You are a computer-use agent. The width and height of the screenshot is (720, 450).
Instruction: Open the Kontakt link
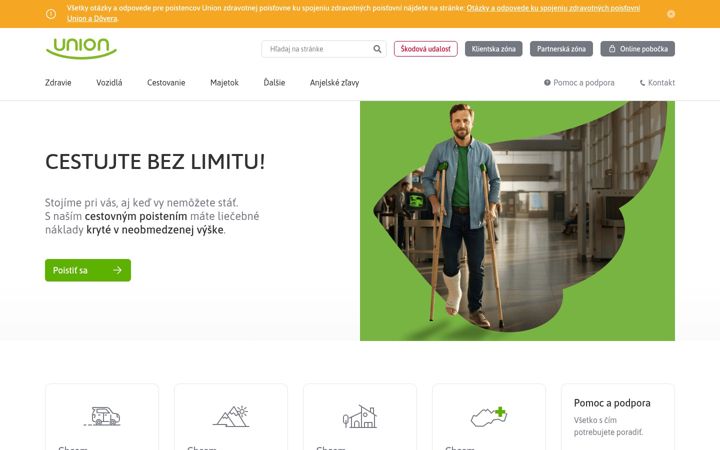658,83
